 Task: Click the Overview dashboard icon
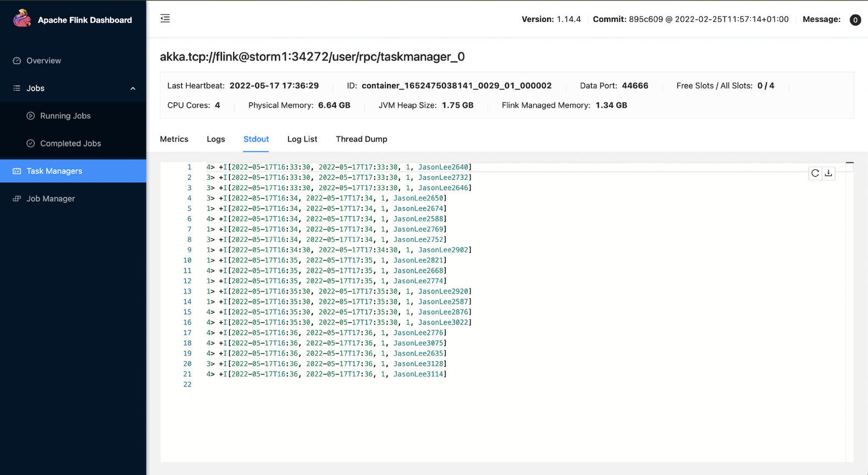coord(17,60)
